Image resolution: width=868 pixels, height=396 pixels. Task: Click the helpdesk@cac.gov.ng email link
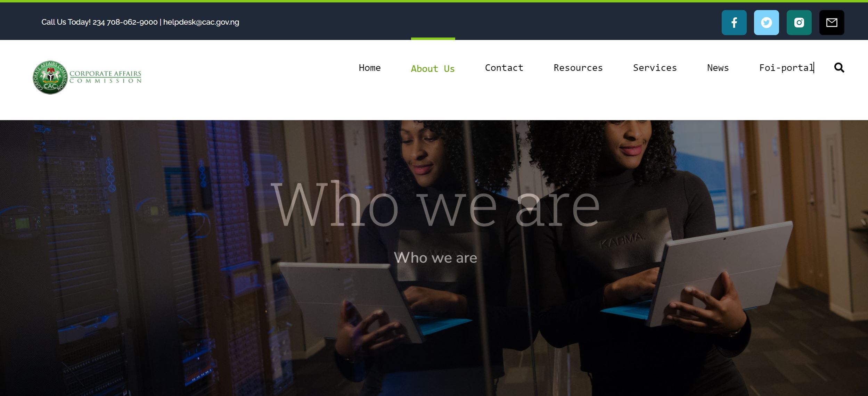[201, 22]
